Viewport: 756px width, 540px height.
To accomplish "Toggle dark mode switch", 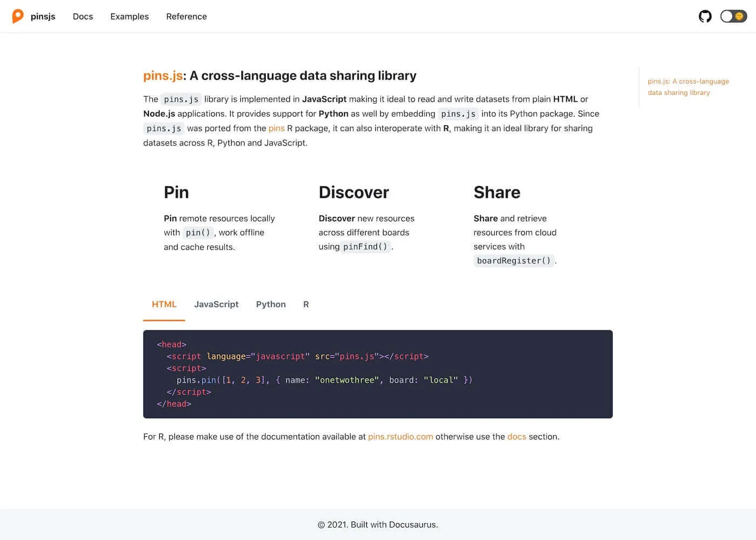I will 733,16.
